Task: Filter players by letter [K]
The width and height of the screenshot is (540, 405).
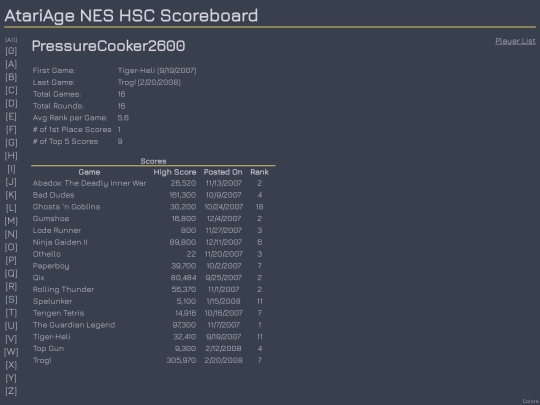Action: [11, 195]
